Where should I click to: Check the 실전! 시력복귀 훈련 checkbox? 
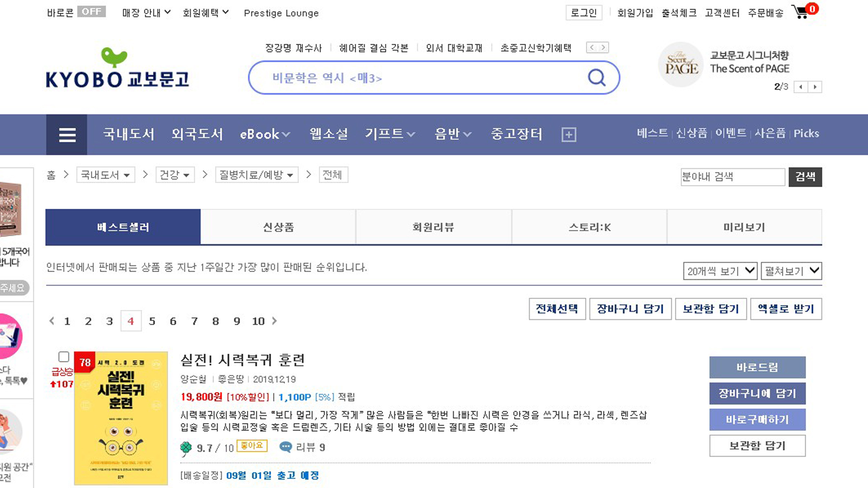pyautogui.click(x=64, y=357)
